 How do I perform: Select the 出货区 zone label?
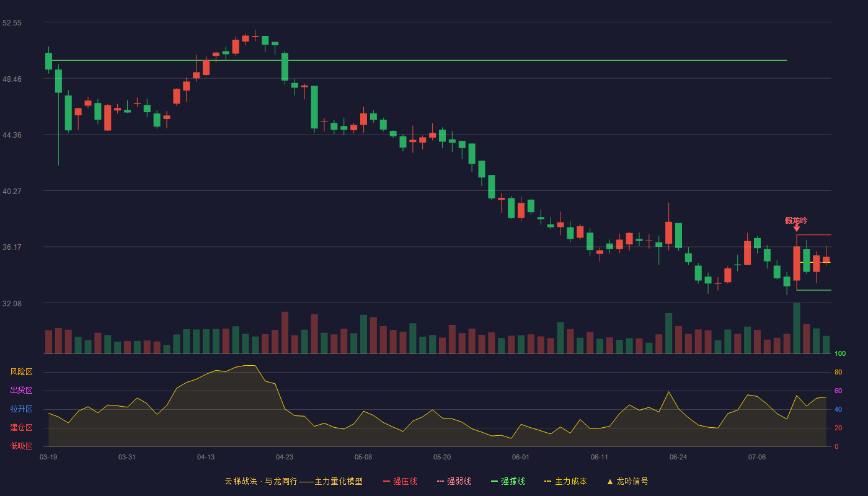click(x=21, y=391)
